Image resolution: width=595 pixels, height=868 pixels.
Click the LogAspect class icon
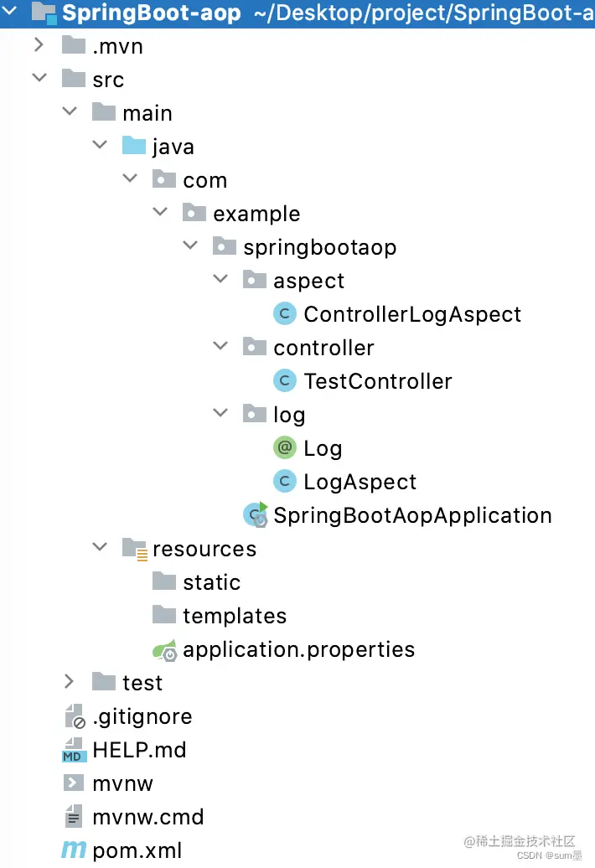[285, 482]
